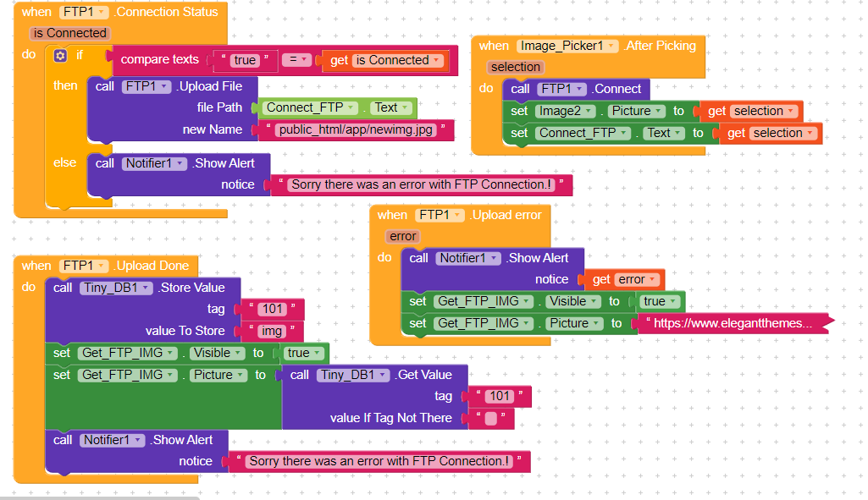Open the 'true' boolean dropdown in Upload error

(x=660, y=301)
